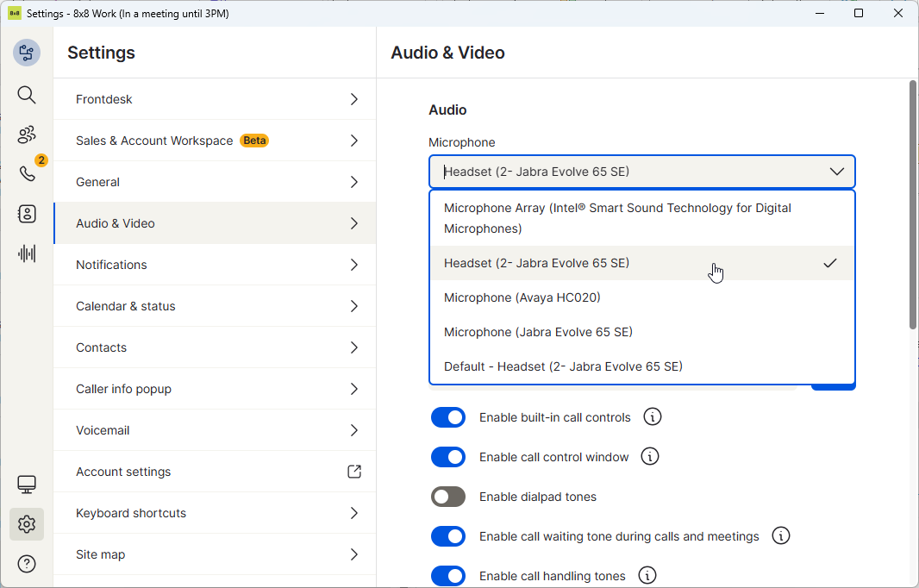Click external link icon on Account settings

pyautogui.click(x=354, y=472)
